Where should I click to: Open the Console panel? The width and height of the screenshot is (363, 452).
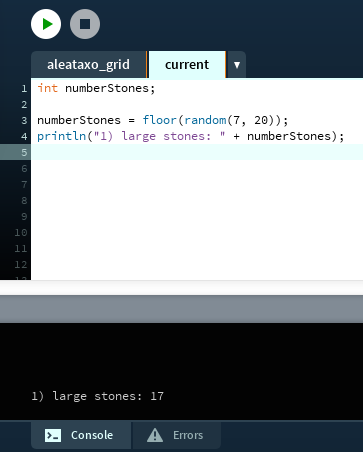pyautogui.click(x=81, y=435)
